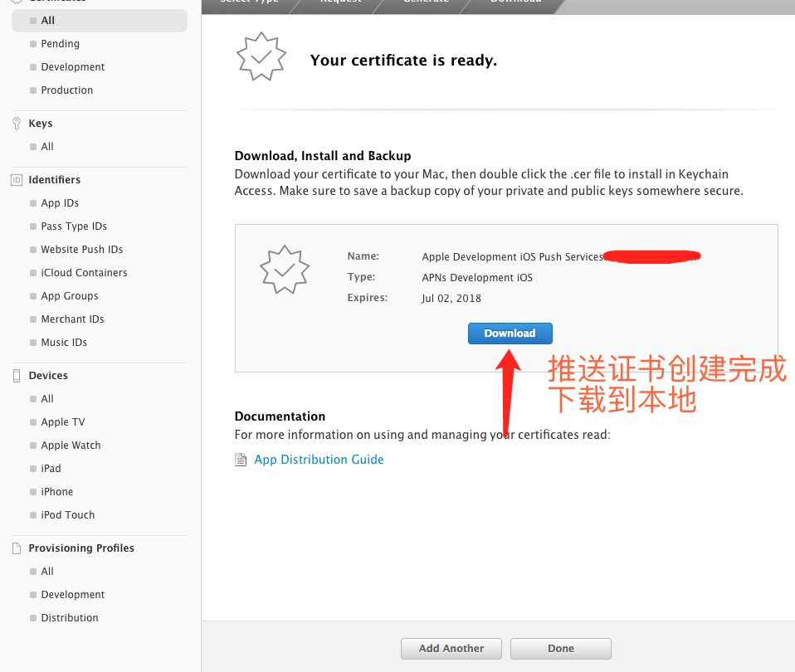Show iPhone devices

coord(56,492)
